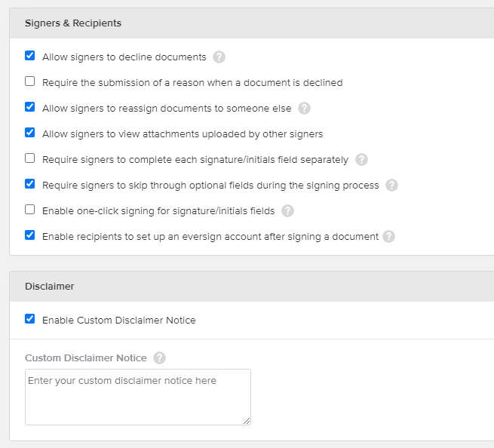494x448 pixels.
Task: Click help icon for one-click signing option
Action: [287, 210]
